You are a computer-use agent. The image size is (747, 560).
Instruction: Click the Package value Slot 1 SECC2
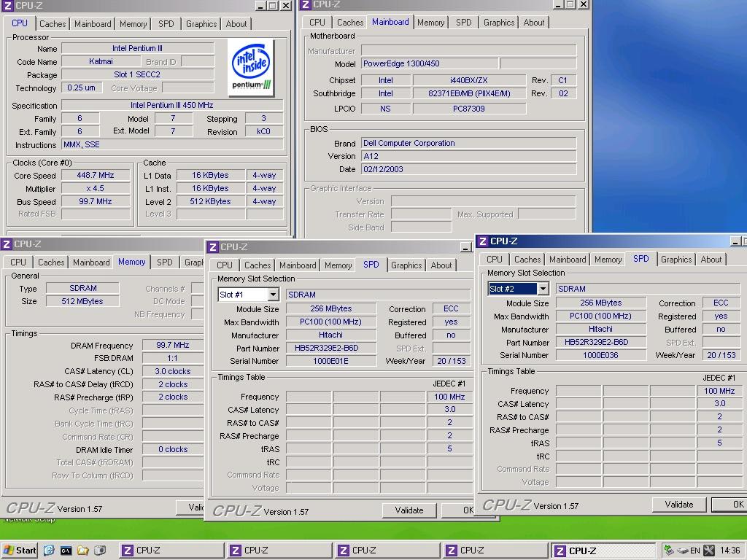tap(137, 75)
